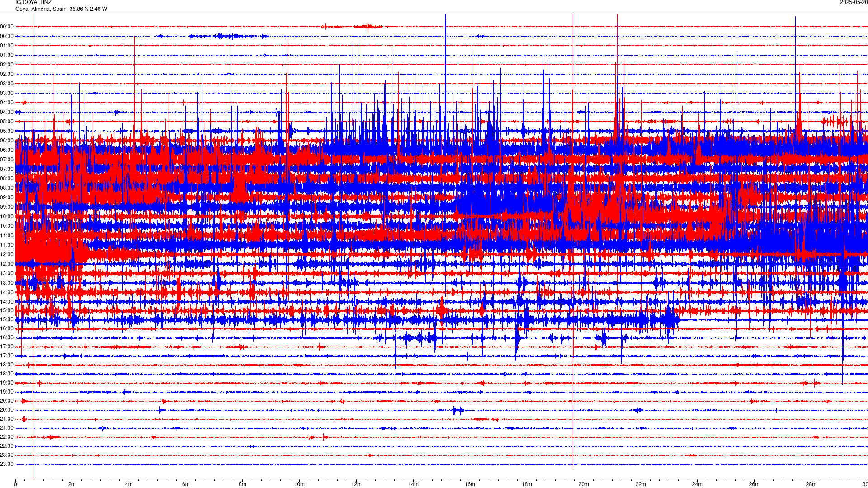Viewport: 868px width, 488px height.
Task: Click the 14m axis tick label
Action: (x=413, y=484)
